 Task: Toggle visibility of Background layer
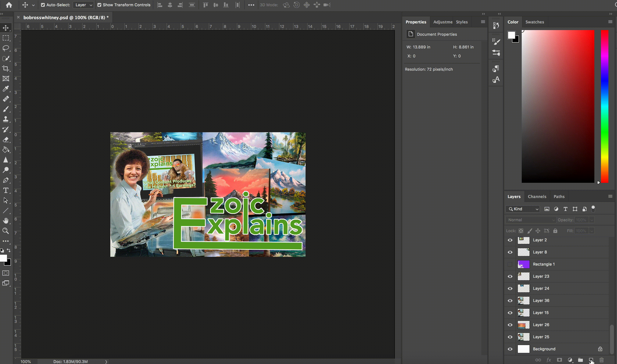click(x=510, y=349)
